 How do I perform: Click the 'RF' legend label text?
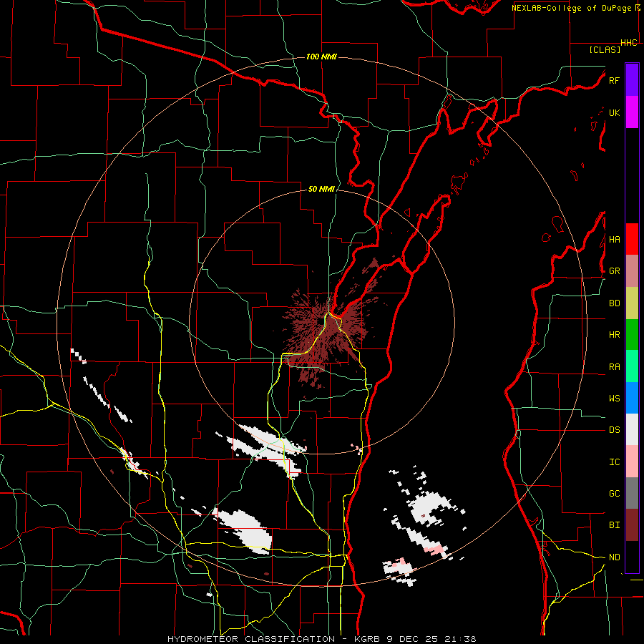[614, 80]
